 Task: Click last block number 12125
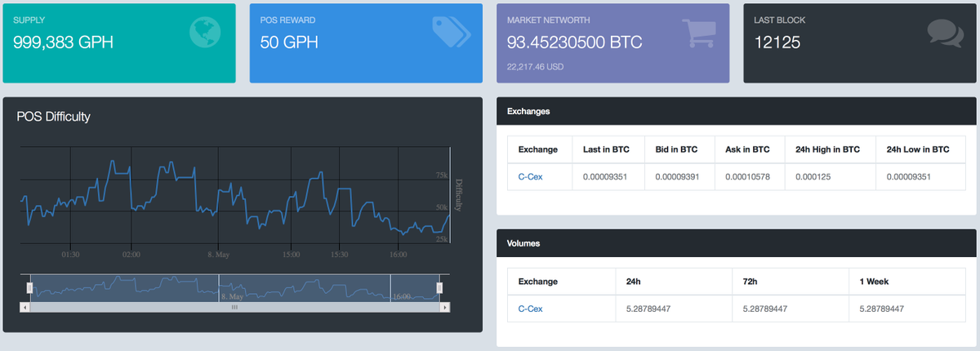click(x=777, y=42)
